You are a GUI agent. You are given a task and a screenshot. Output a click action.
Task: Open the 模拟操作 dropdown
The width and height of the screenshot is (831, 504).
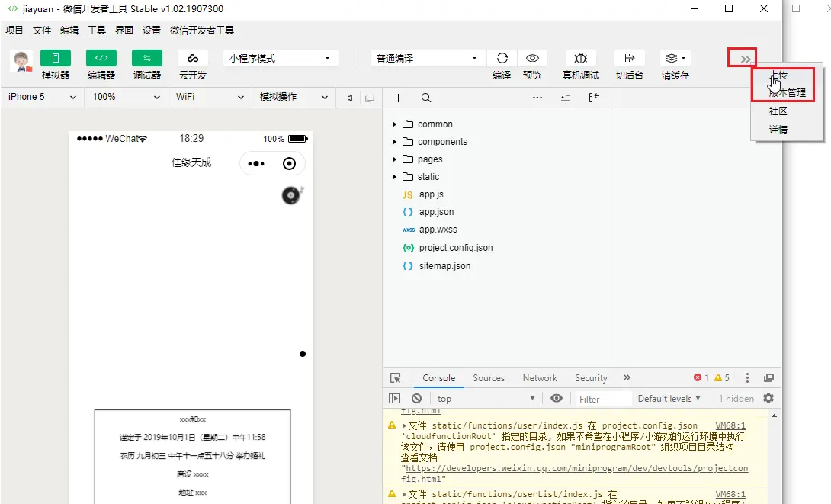click(294, 97)
